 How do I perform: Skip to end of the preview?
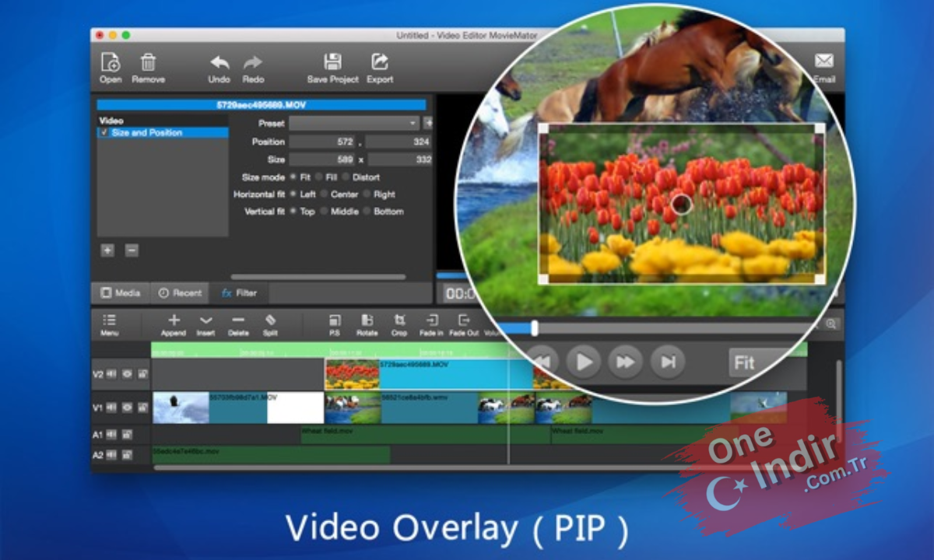668,362
